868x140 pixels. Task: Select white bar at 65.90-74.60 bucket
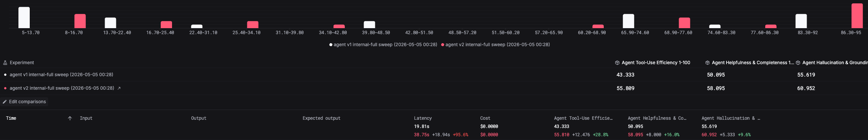coord(629,21)
